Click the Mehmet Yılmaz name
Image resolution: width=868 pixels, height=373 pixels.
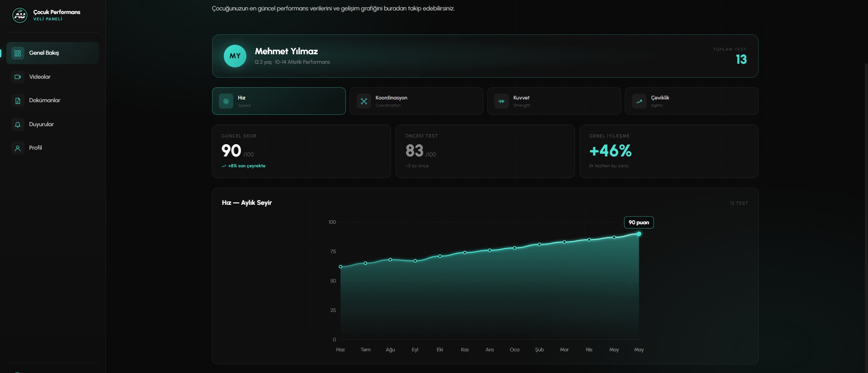coord(286,51)
